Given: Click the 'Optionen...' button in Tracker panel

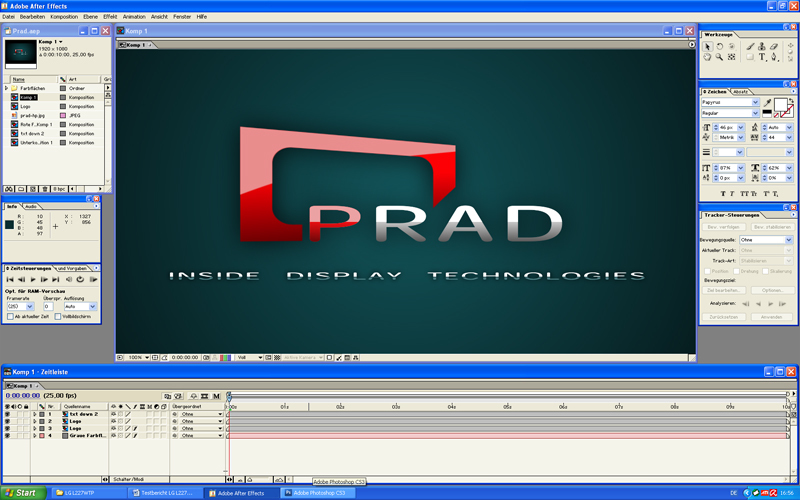Looking at the screenshot, I should pyautogui.click(x=772, y=290).
